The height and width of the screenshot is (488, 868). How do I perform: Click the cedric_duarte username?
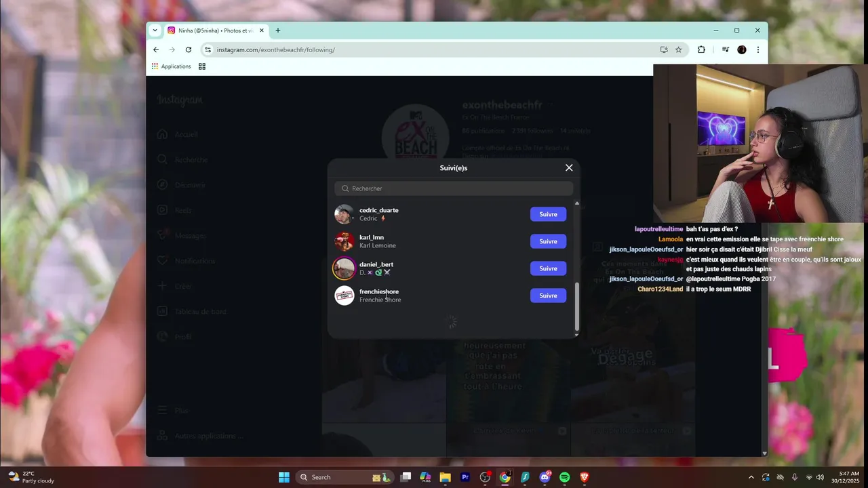pyautogui.click(x=378, y=210)
